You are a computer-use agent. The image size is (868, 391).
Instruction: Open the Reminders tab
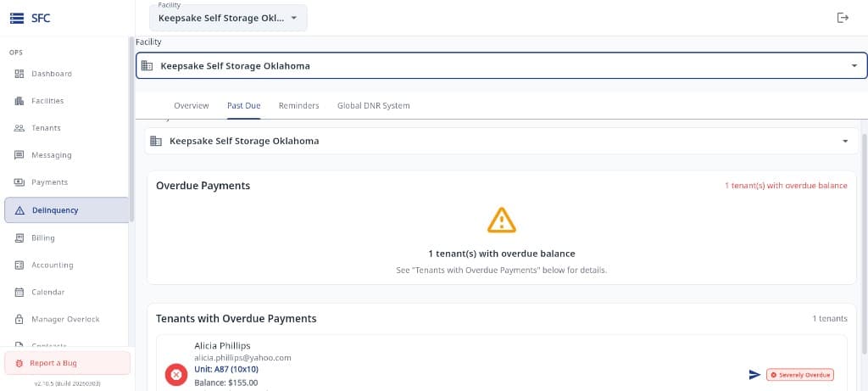point(299,106)
